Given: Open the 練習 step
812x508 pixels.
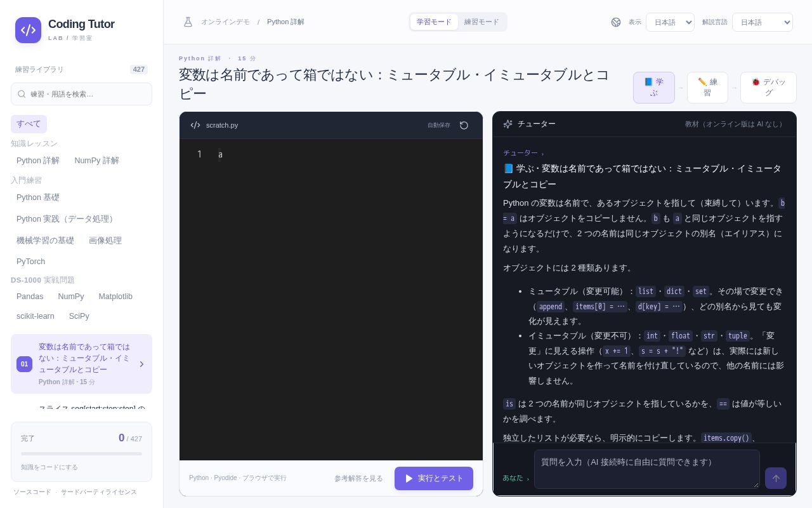Looking at the screenshot, I should pyautogui.click(x=707, y=88).
